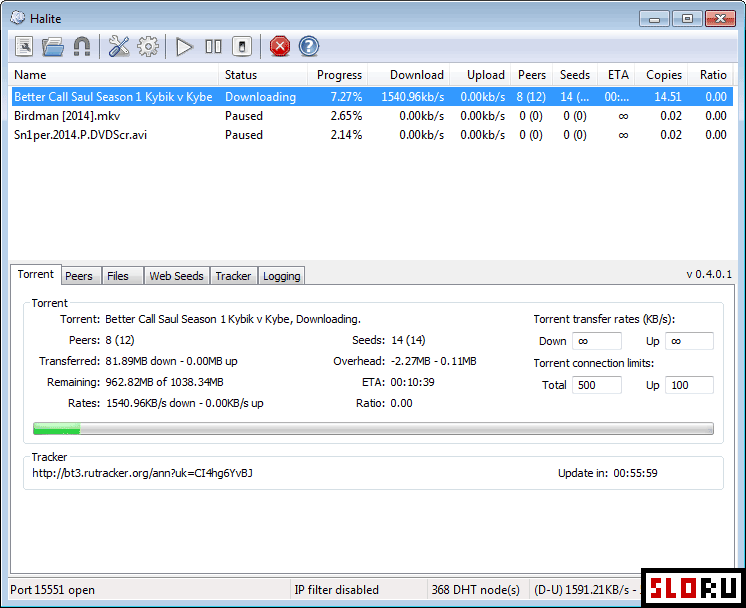Click the Down transfer rate field
This screenshot has width=746, height=608.
click(x=597, y=341)
